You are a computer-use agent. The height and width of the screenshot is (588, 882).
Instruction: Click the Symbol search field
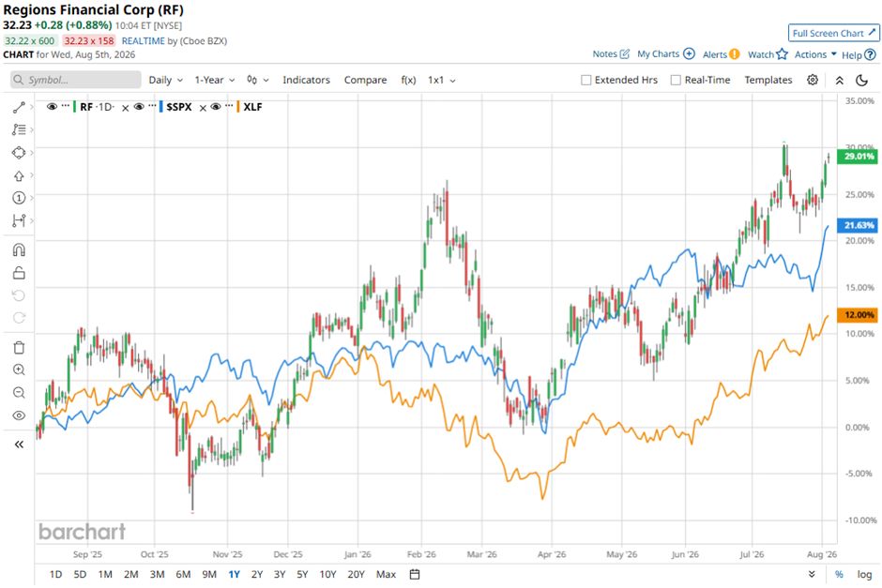[76, 80]
